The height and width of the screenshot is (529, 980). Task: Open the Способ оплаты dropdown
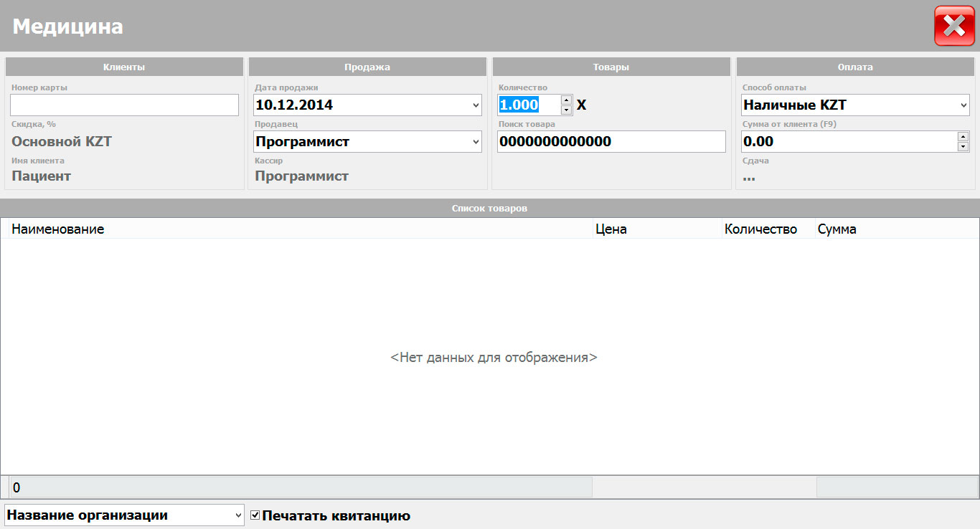pyautogui.click(x=963, y=105)
